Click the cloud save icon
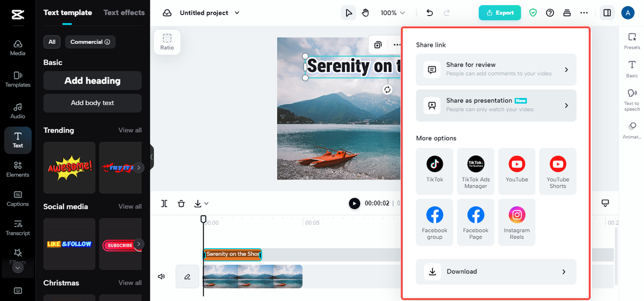644x301 pixels. tap(167, 13)
